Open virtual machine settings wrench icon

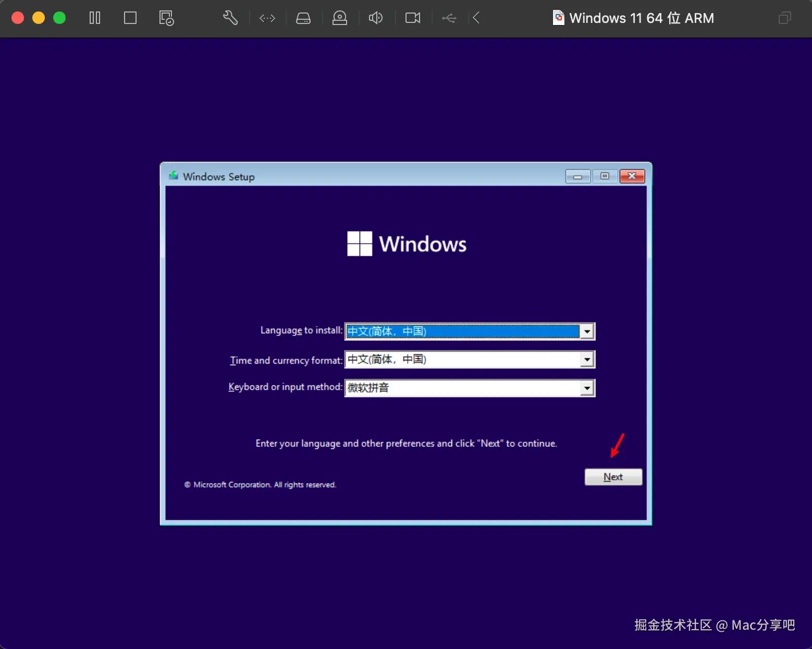[230, 18]
